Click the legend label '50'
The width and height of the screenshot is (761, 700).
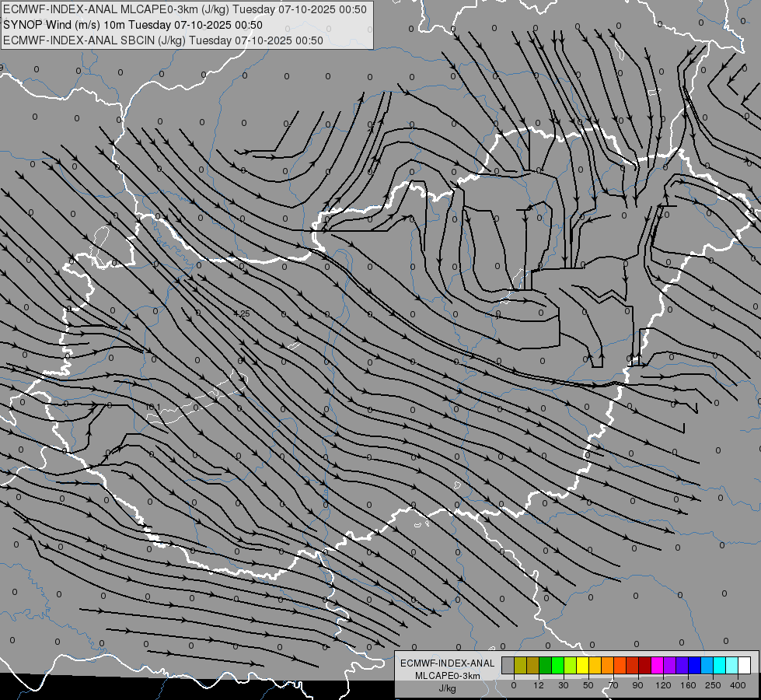[588, 685]
